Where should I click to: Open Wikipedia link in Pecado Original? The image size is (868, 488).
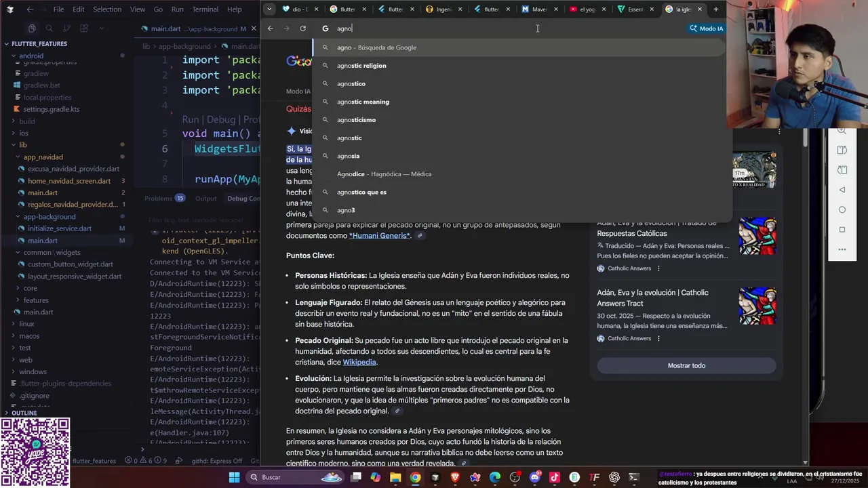359,363
